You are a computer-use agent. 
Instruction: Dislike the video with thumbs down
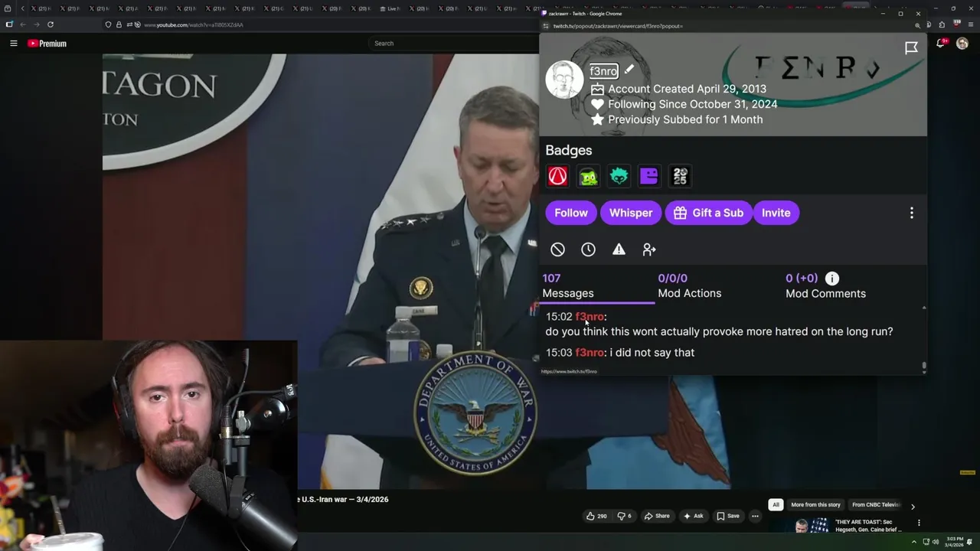point(625,516)
